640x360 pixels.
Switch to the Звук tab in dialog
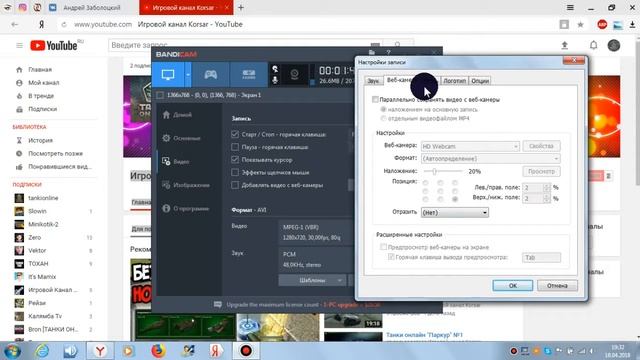coord(373,81)
